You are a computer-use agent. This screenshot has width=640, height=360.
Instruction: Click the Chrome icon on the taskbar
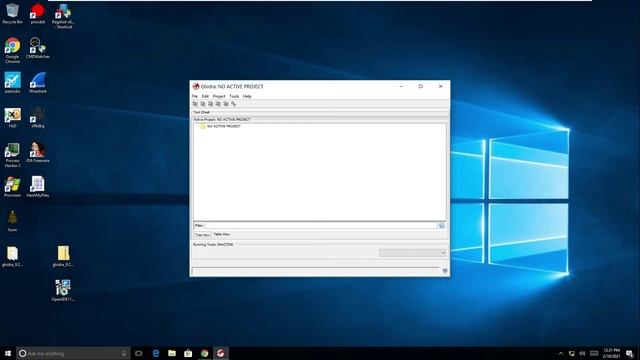(204, 353)
